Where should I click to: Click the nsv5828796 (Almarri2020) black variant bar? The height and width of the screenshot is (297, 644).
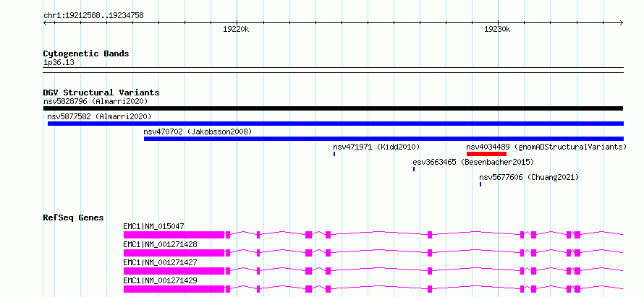[x=333, y=108]
